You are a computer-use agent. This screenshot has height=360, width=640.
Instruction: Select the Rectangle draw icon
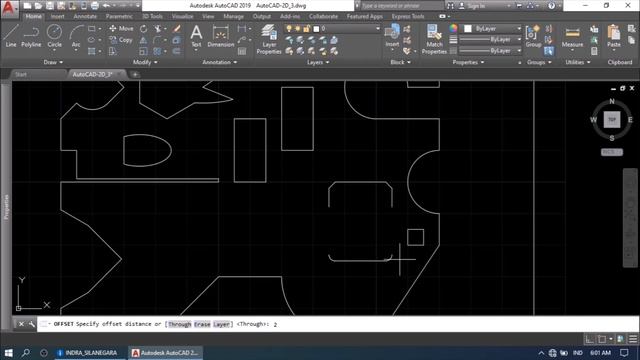pyautogui.click(x=92, y=29)
